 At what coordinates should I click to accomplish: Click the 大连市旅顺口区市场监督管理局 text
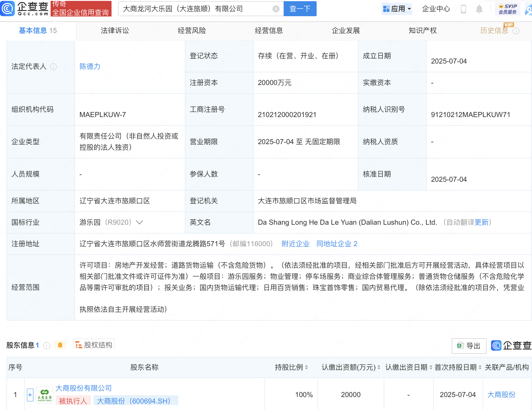[x=307, y=201]
